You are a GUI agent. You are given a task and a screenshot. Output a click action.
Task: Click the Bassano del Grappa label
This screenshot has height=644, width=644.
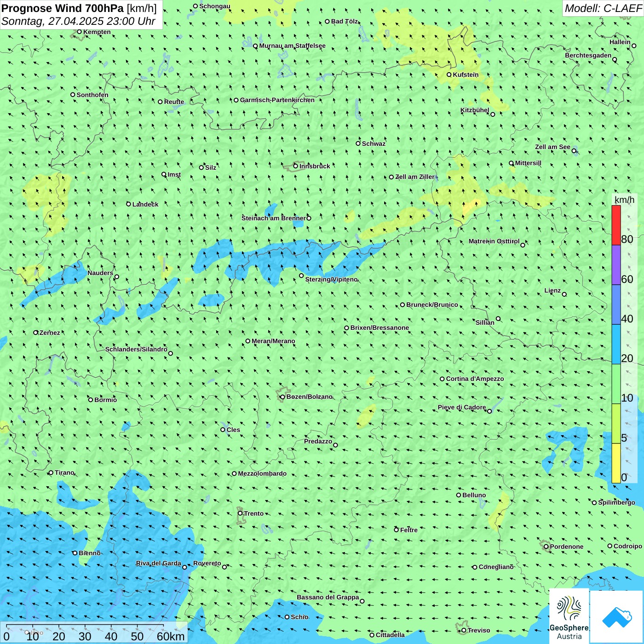[x=328, y=597]
